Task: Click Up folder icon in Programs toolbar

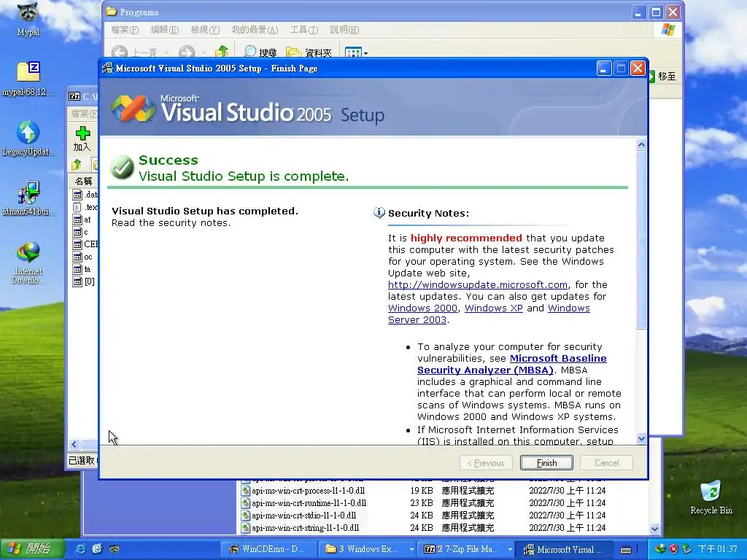Action: (222, 52)
